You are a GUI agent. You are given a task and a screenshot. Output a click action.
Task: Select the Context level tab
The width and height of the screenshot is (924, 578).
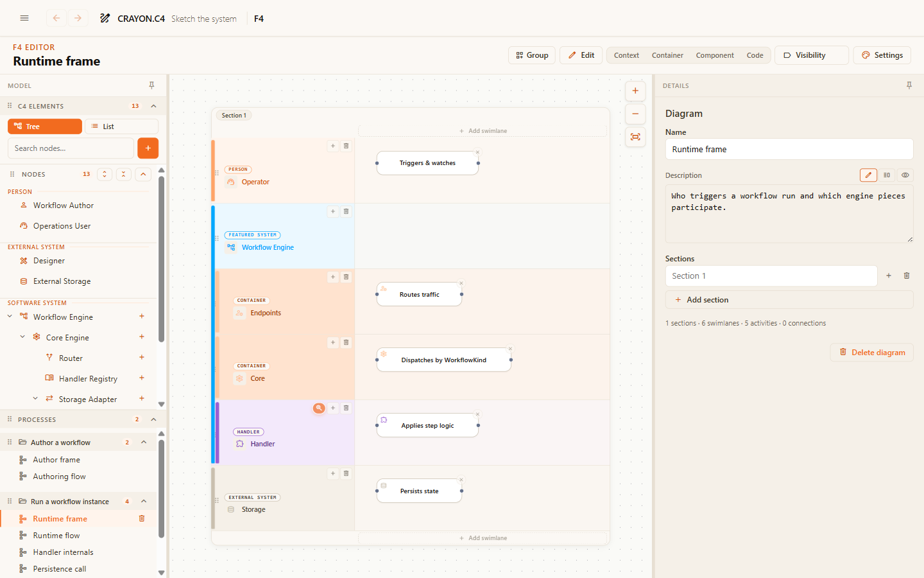pyautogui.click(x=626, y=55)
